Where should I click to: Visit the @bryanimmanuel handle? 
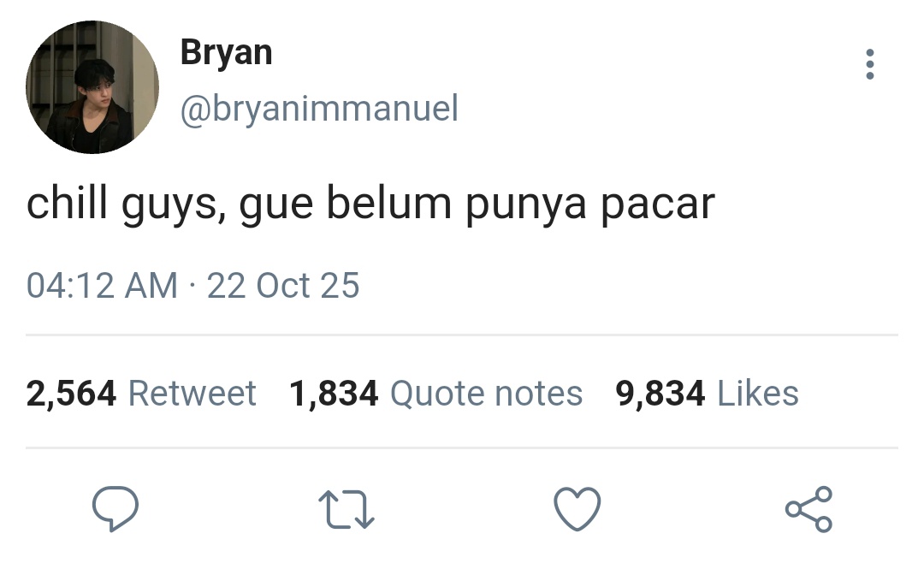tap(319, 109)
